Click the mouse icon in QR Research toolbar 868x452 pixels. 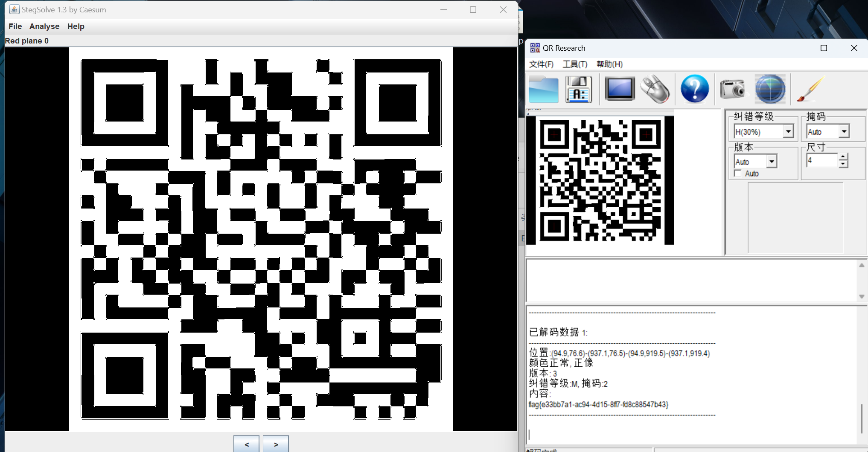point(655,89)
